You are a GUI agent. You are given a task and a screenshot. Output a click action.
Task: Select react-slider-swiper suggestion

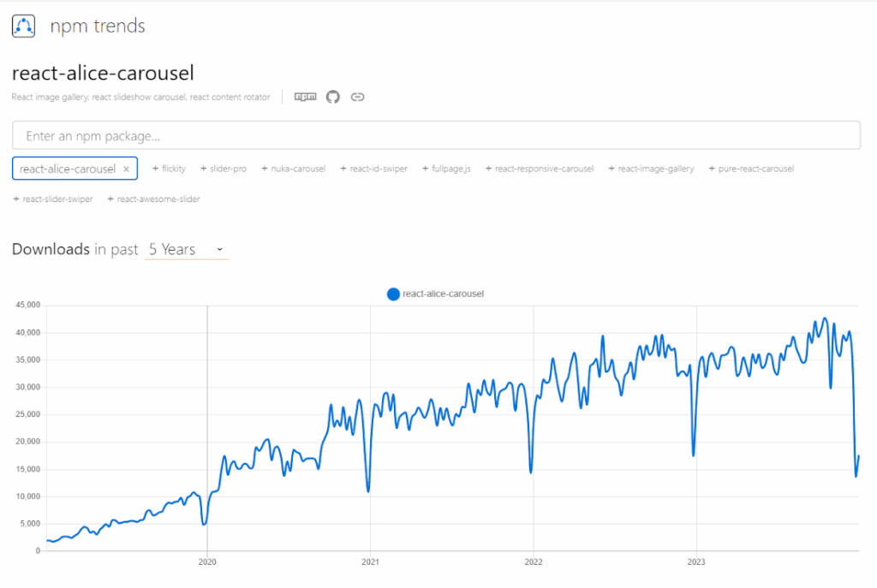53,199
